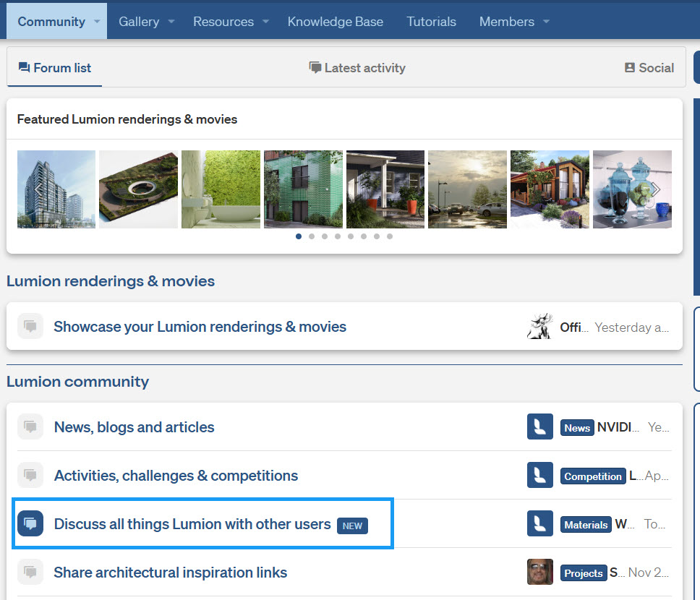This screenshot has height=600, width=700.
Task: Open Showcase your Lumion renderings & movies
Action: tap(200, 327)
